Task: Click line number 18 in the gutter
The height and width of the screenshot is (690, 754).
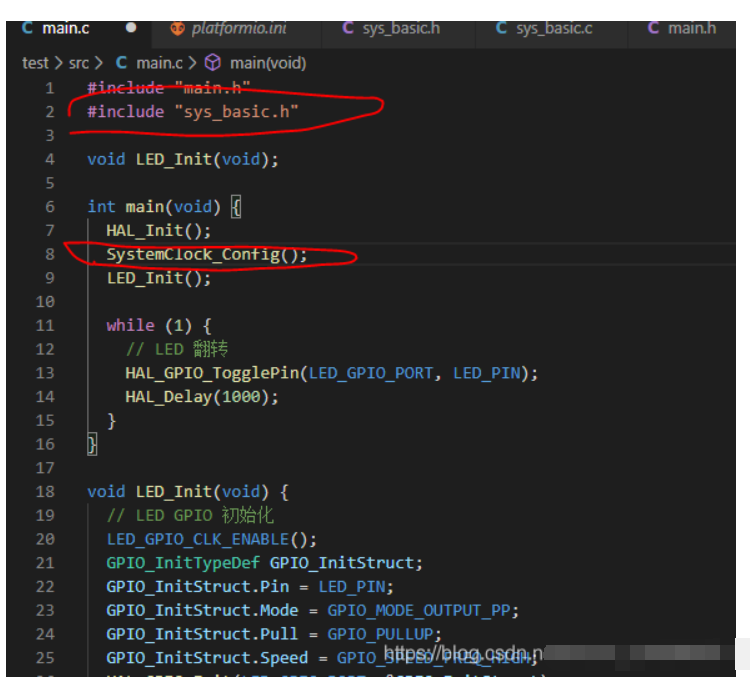Action: click(45, 491)
